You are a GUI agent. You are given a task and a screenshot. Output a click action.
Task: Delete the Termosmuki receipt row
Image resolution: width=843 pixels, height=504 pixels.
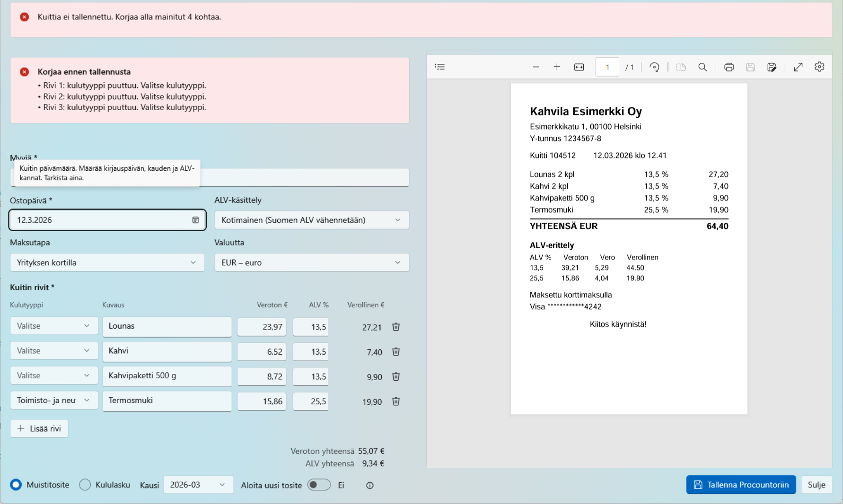(x=396, y=401)
